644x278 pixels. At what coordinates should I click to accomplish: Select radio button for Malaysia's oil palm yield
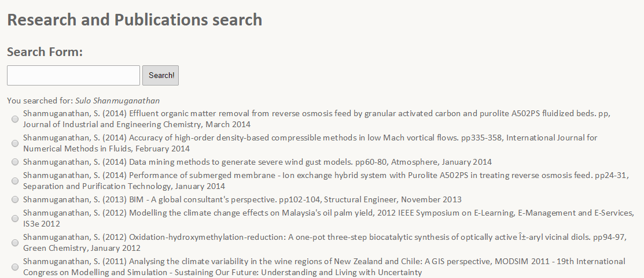coord(15,218)
